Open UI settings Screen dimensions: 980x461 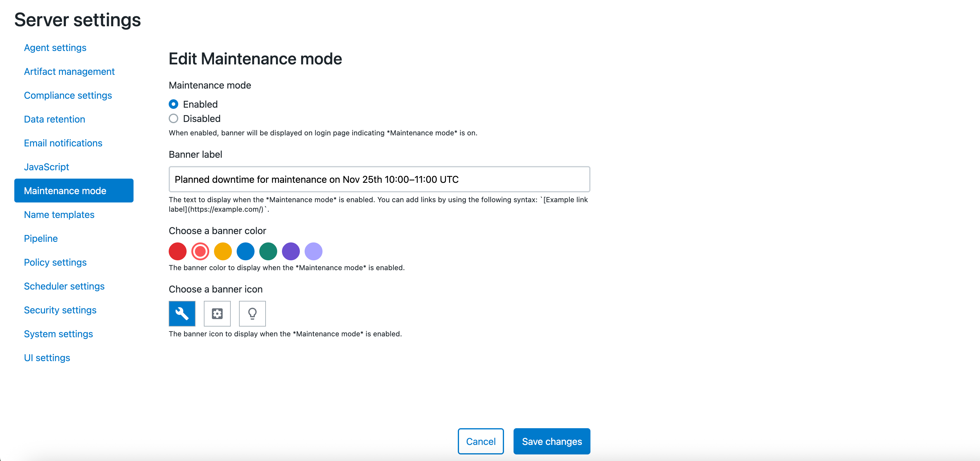[47, 358]
